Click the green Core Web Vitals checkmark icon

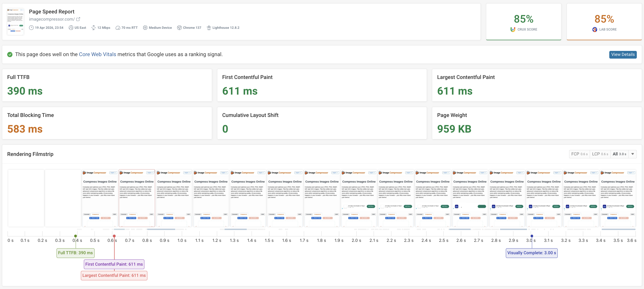coord(10,54)
